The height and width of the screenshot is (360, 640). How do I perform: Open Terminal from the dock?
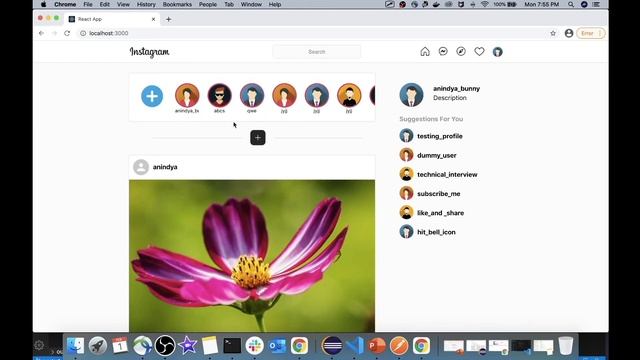[x=232, y=346]
